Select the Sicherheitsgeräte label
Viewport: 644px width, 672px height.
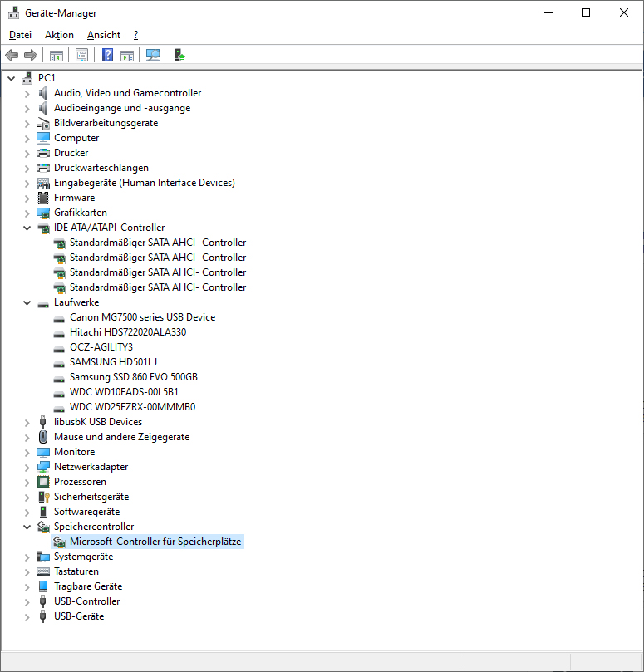point(91,497)
